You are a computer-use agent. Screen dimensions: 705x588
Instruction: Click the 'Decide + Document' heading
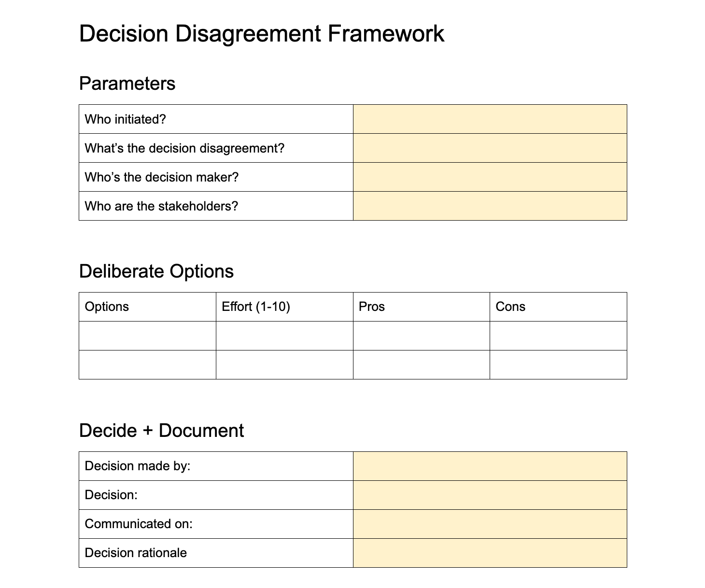[161, 431]
